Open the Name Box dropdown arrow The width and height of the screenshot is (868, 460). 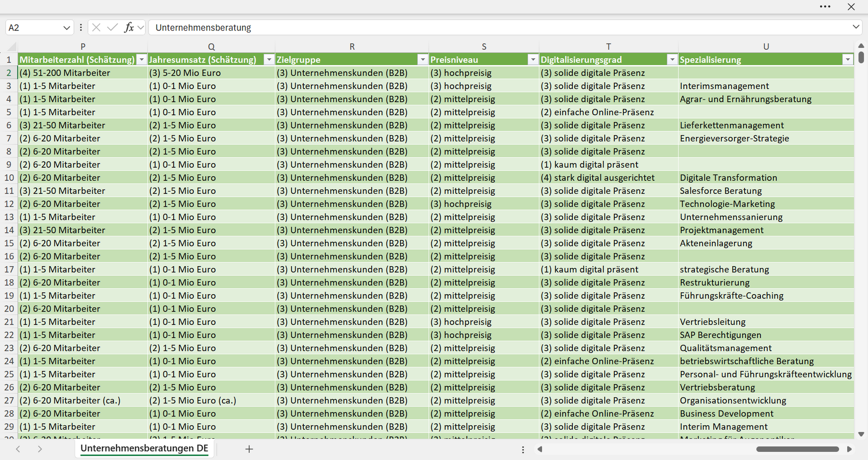pyautogui.click(x=67, y=28)
